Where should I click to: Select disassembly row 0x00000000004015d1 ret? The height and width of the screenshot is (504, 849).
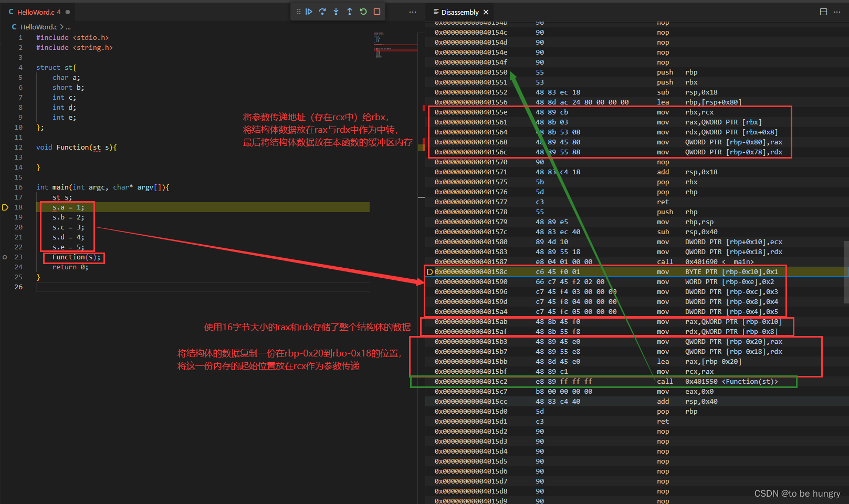tap(636, 422)
